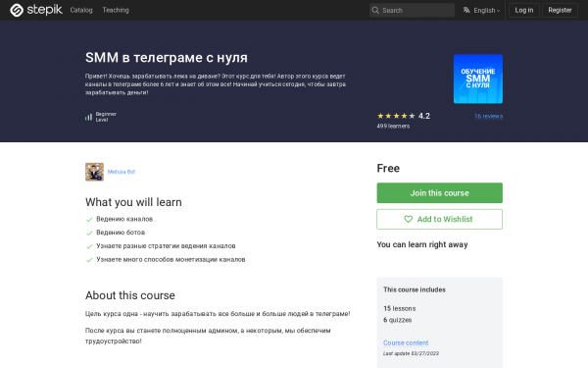Open the Stepik logo home link
Viewport: 588px width, 368px height.
(x=36, y=10)
